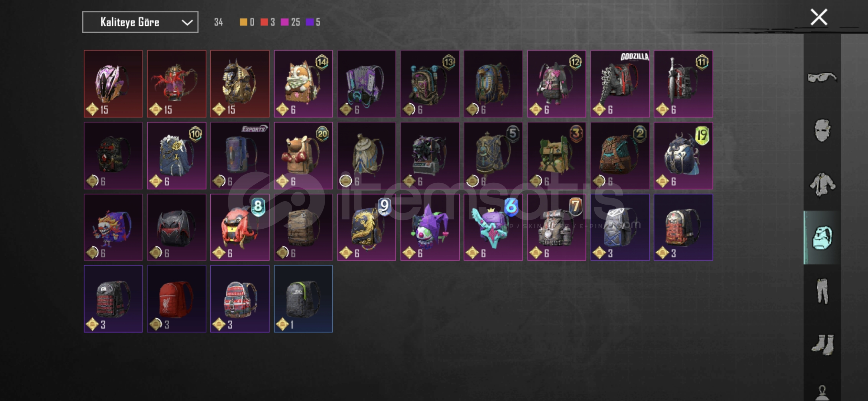Pick the golden dragon backpack numbered 9
Viewport: 868px width, 401px height.
click(366, 227)
